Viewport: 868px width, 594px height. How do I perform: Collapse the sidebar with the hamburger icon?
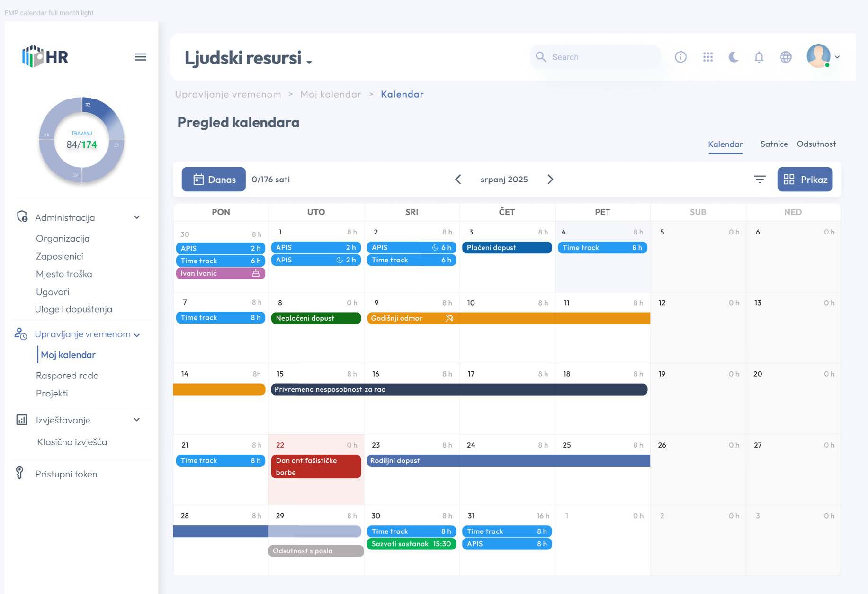point(140,57)
